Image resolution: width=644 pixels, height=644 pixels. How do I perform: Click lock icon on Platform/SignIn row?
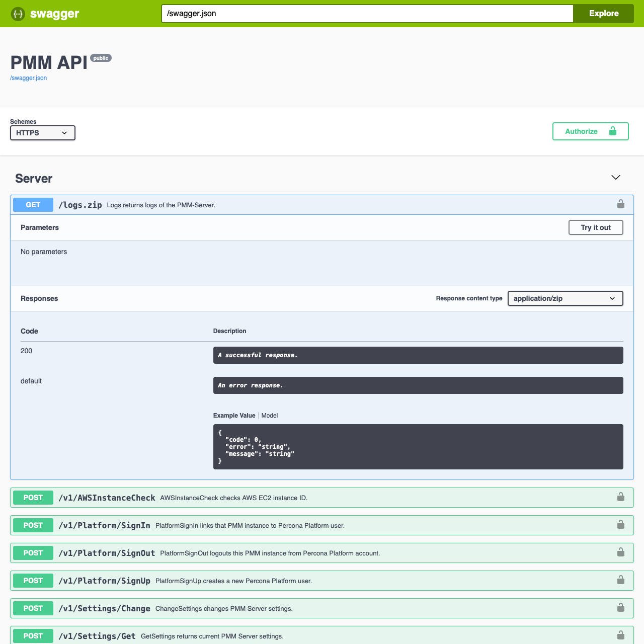coord(620,525)
